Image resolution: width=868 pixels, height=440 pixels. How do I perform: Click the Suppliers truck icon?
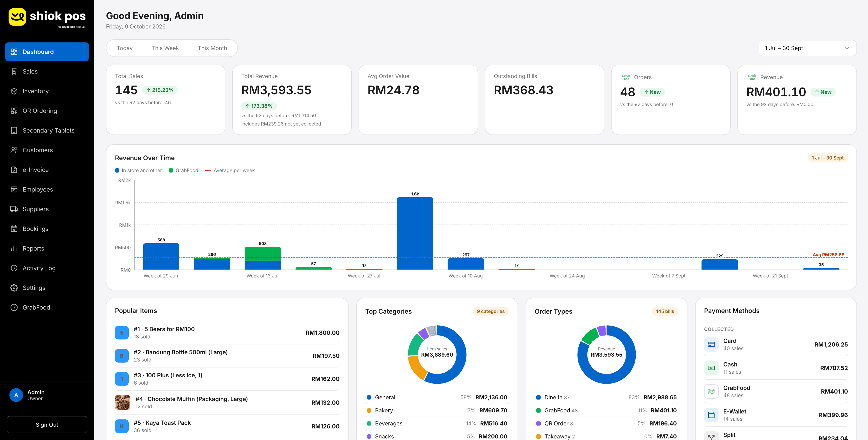pyautogui.click(x=14, y=209)
